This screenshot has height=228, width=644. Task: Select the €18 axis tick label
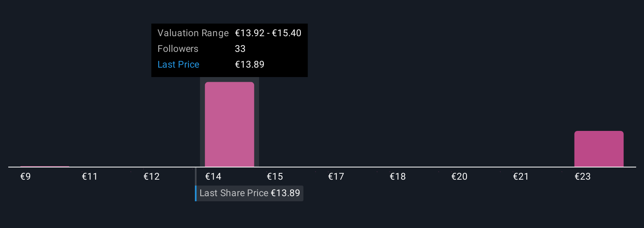(x=398, y=177)
